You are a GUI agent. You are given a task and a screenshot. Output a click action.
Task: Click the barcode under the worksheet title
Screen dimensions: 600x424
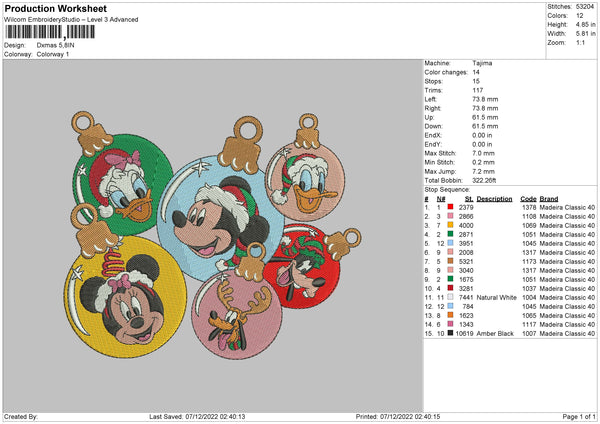click(x=50, y=32)
